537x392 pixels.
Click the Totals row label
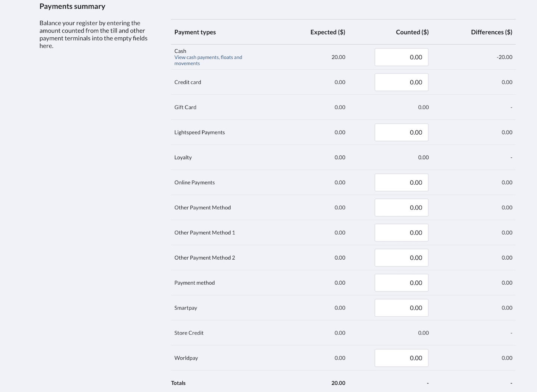178,383
